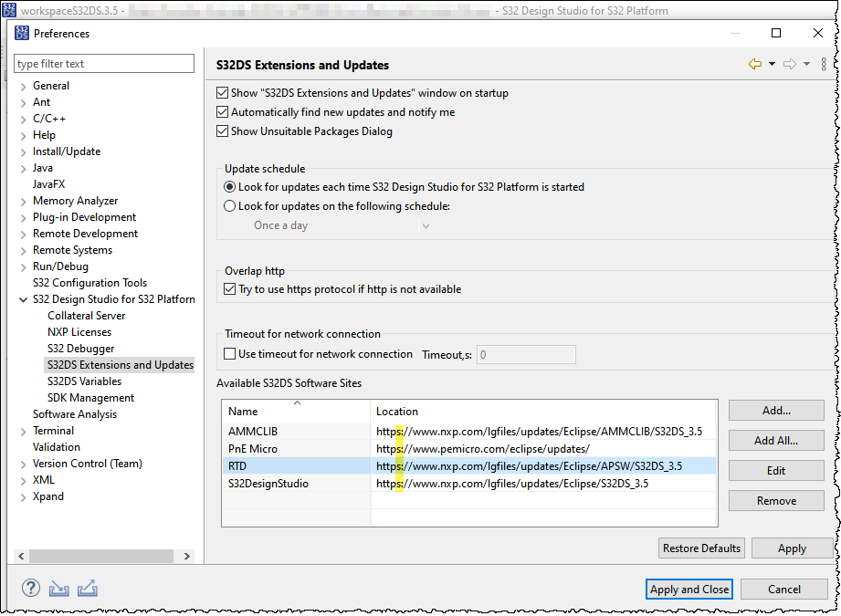Open the Back history dropdown arrow
This screenshot has width=841, height=616.
point(772,64)
